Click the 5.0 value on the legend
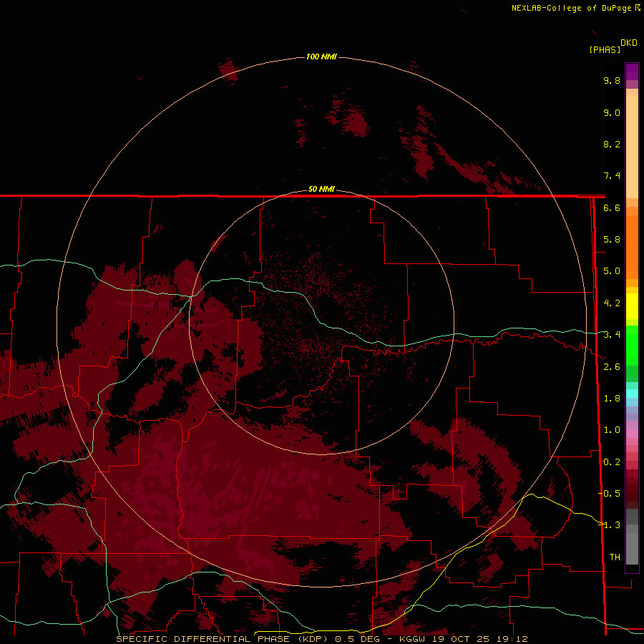Screen dimensions: 644x644 pos(612,271)
